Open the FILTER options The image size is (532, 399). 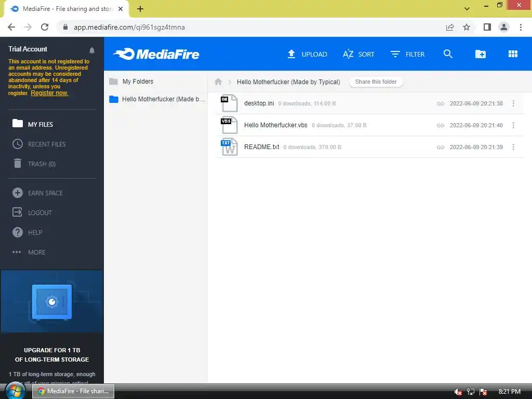pyautogui.click(x=407, y=54)
